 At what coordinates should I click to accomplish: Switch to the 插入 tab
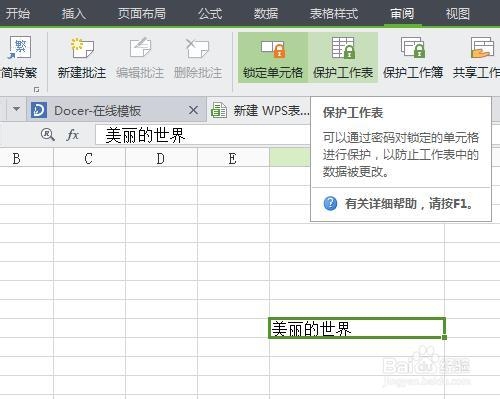click(74, 13)
